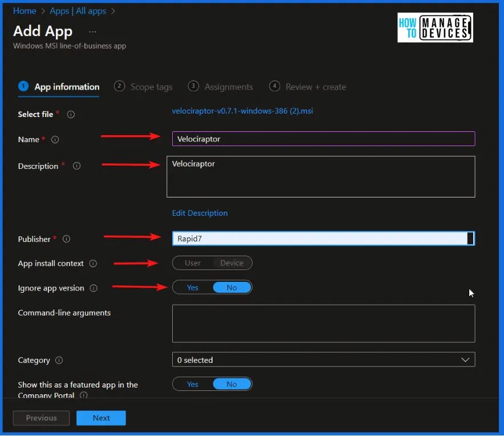504x436 pixels.
Task: Set Ignore app version to Yes
Action: pyautogui.click(x=193, y=288)
